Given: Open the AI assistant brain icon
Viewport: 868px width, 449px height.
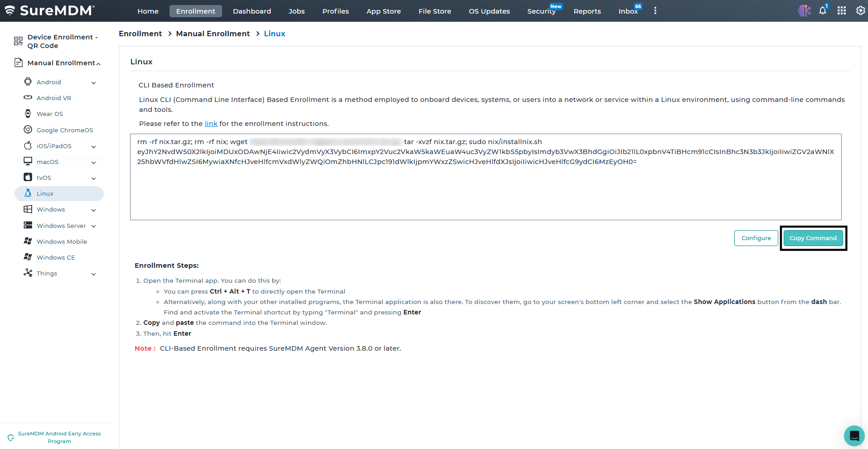Looking at the screenshot, I should pyautogui.click(x=804, y=10).
